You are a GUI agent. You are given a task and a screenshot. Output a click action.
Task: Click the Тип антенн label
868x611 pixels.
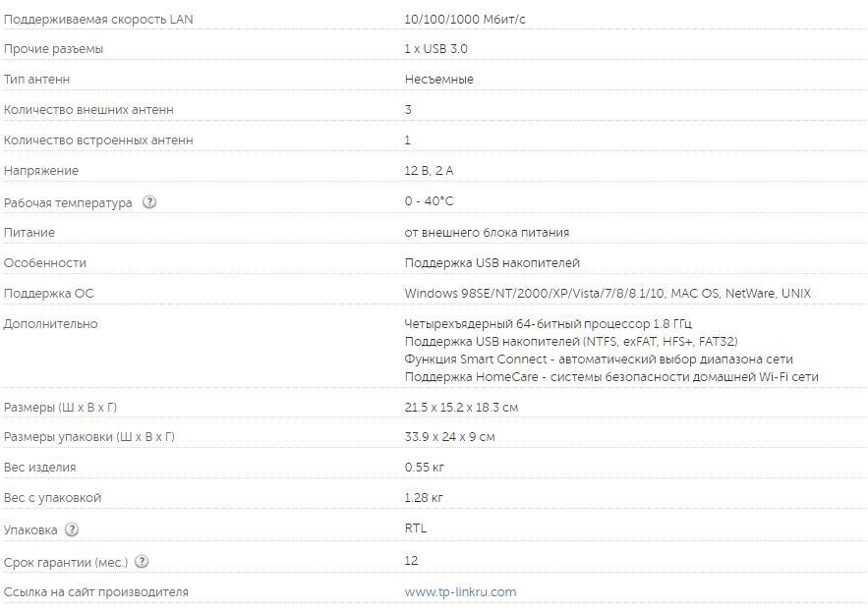tap(37, 80)
